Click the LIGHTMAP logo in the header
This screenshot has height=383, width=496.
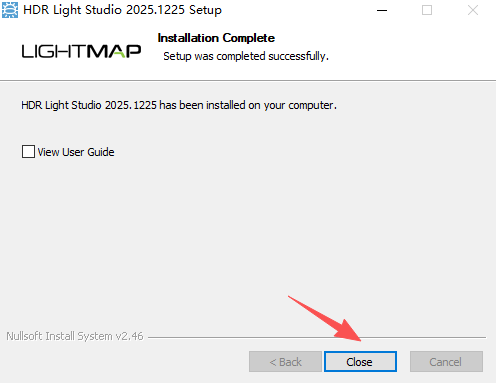(81, 51)
